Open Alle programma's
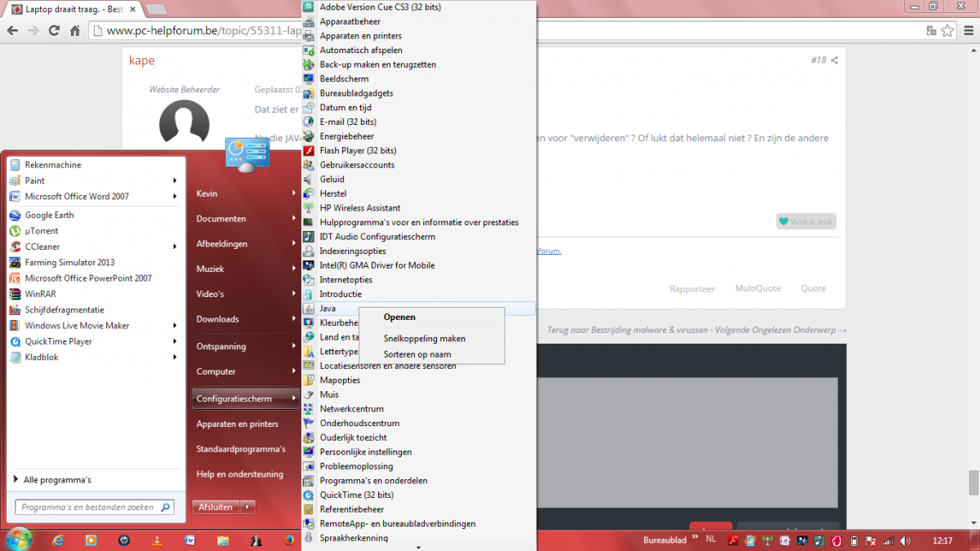The height and width of the screenshot is (551, 980). 57,480
